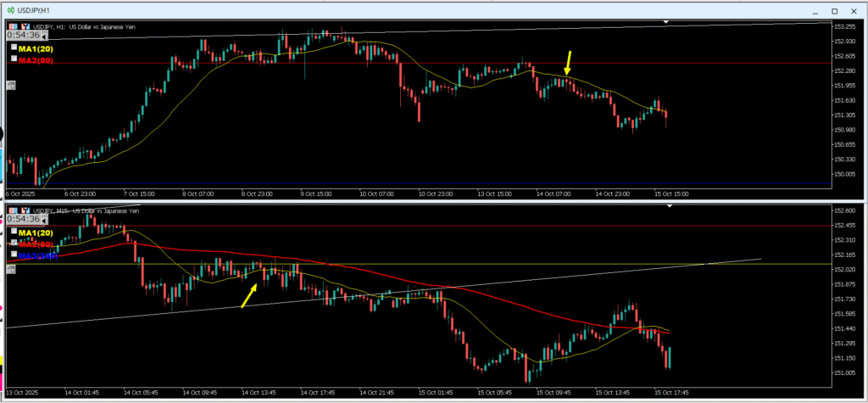Click the countdown timer label in the lower chart
868x403 pixels.
[23, 219]
